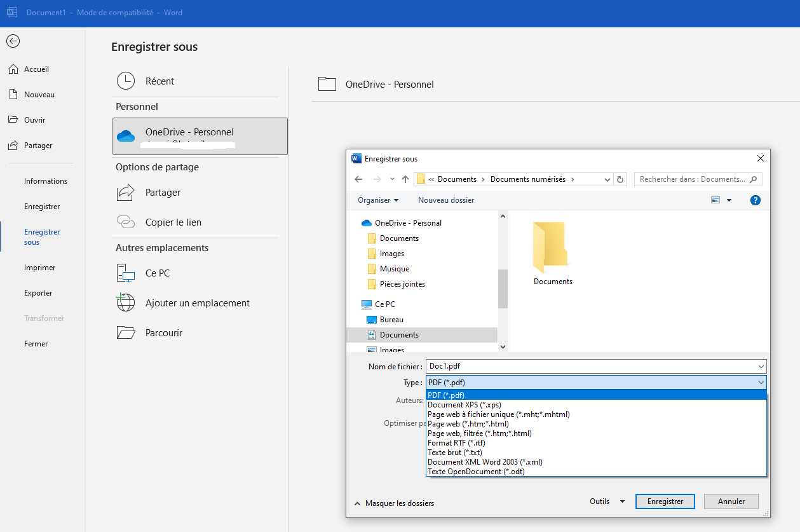Refresh the folder path in dialog

tap(621, 179)
